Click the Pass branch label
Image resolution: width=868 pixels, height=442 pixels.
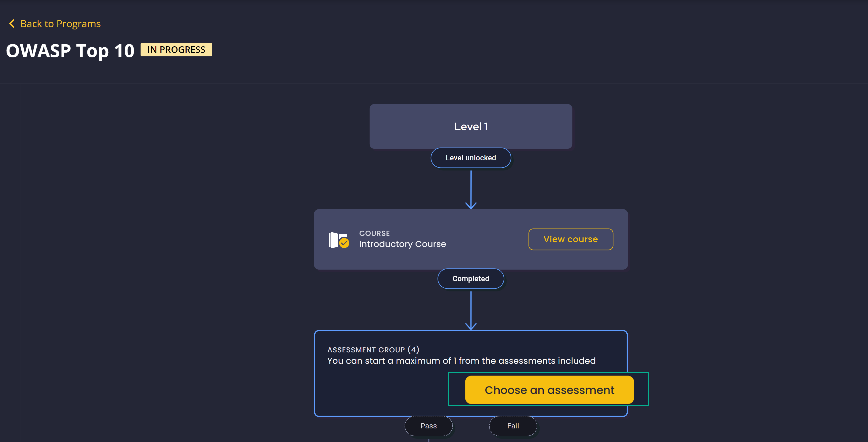pyautogui.click(x=428, y=426)
